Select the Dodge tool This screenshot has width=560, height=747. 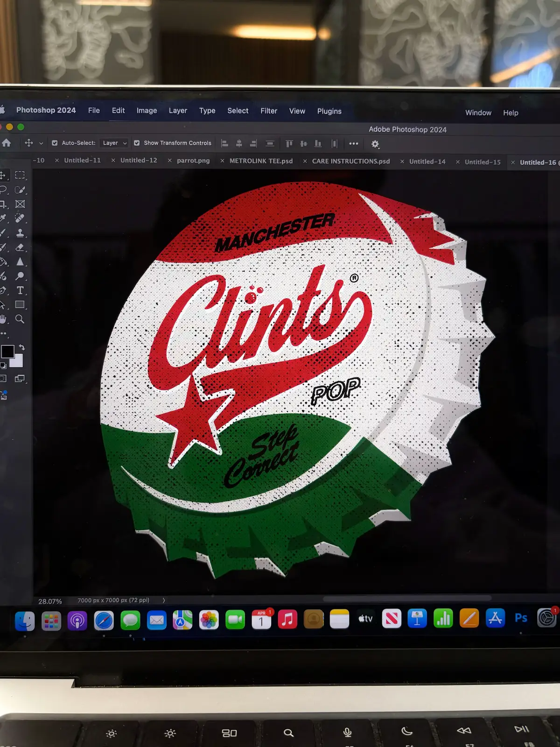(20, 276)
